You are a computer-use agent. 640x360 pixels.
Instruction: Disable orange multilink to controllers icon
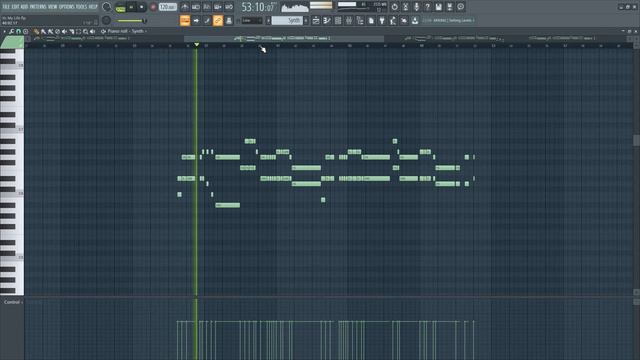click(x=218, y=20)
